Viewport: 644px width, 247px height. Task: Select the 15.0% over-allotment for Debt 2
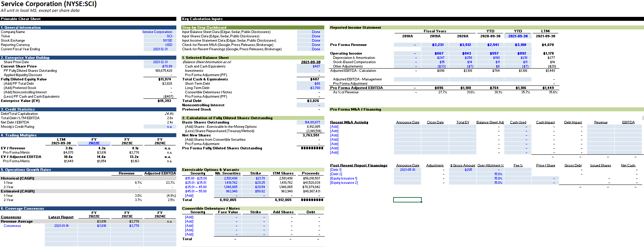coord(490,174)
